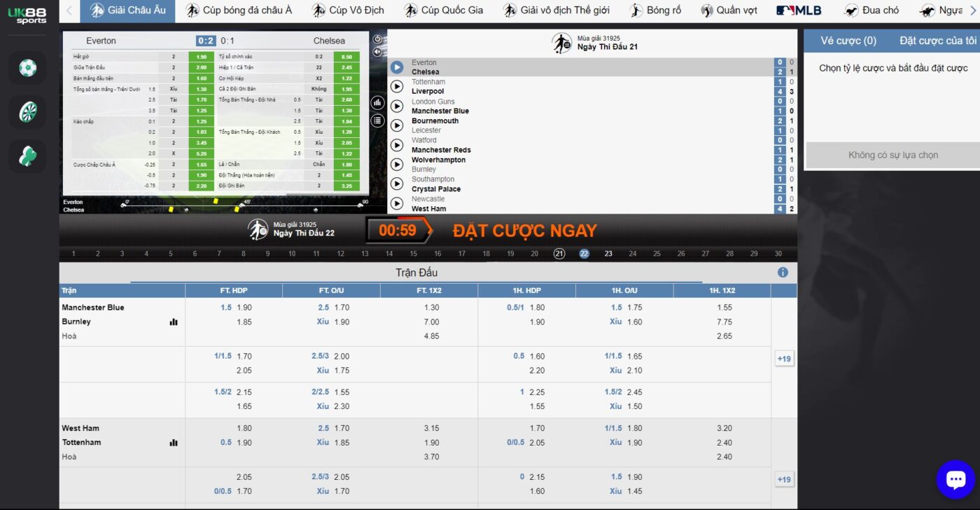Switch to Cúp Quốc Gia tab
This screenshot has width=980, height=510.
443,11
